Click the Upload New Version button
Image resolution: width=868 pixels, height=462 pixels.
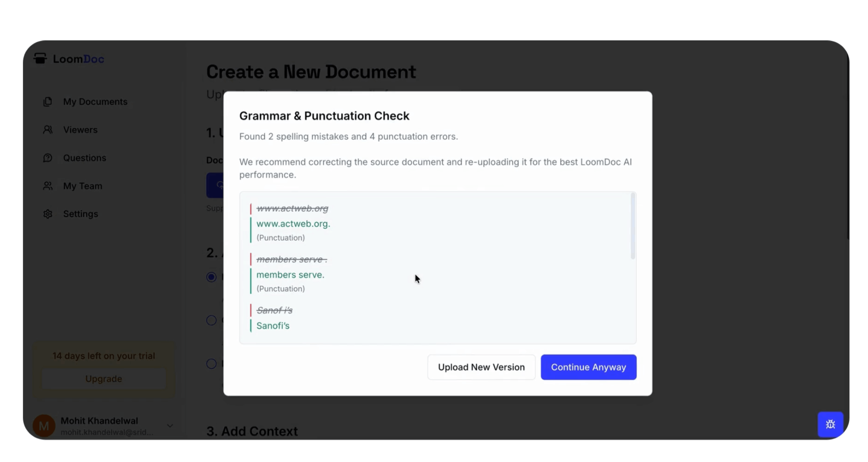pyautogui.click(x=481, y=367)
